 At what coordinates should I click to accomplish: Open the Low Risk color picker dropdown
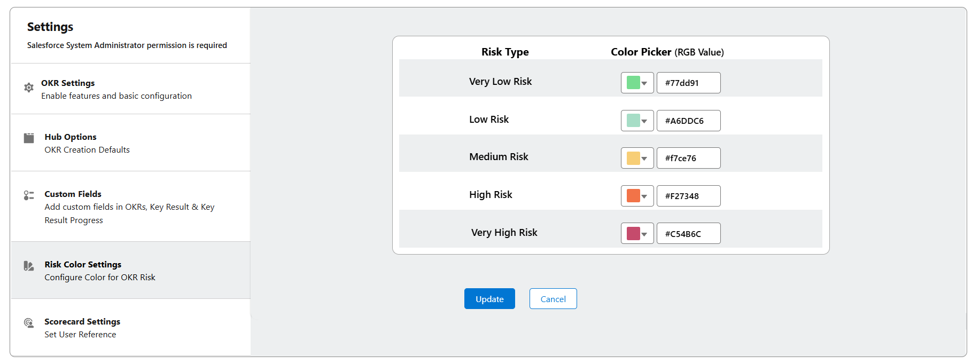tap(645, 120)
